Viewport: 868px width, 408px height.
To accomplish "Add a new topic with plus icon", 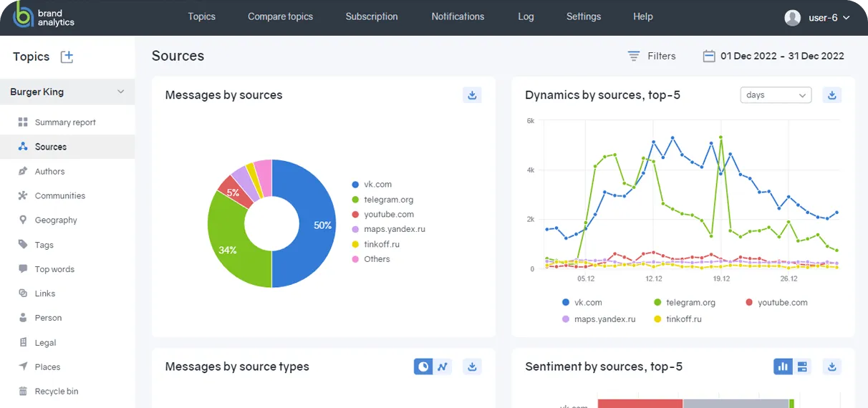I will click(67, 57).
